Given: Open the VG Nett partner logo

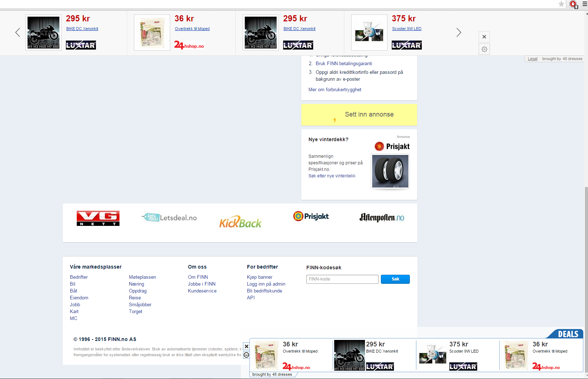Looking at the screenshot, I should coord(98,218).
